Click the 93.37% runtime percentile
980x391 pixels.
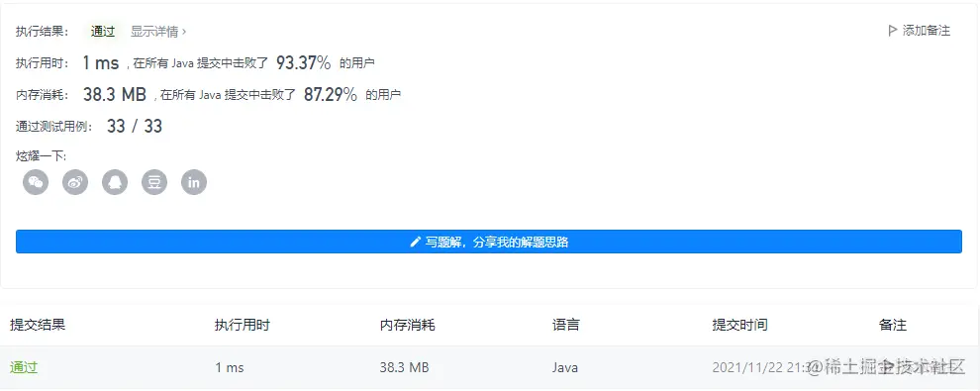click(x=303, y=62)
